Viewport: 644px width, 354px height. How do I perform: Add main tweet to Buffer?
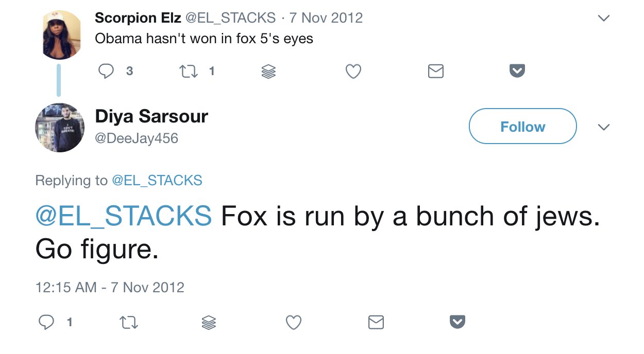pos(209,323)
